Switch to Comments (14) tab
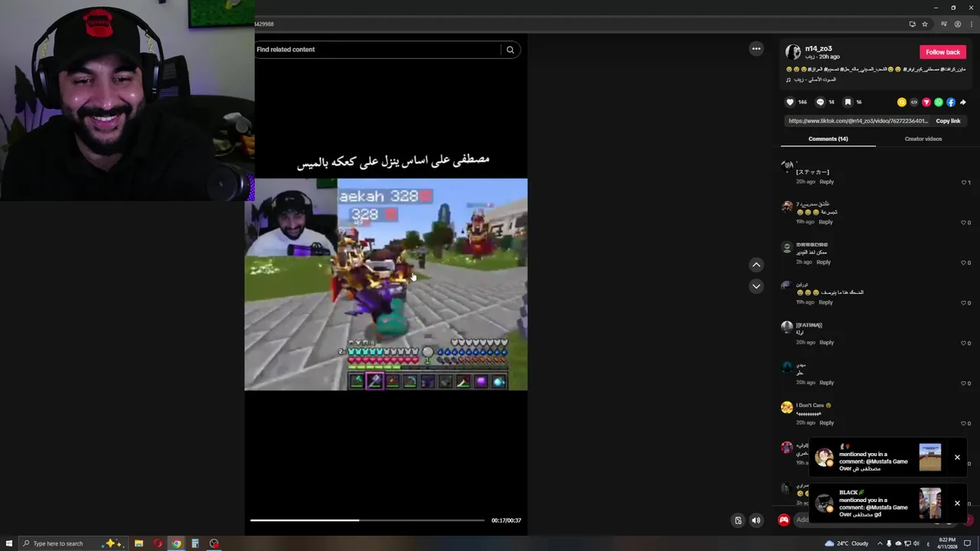The height and width of the screenshot is (551, 980). (x=828, y=139)
